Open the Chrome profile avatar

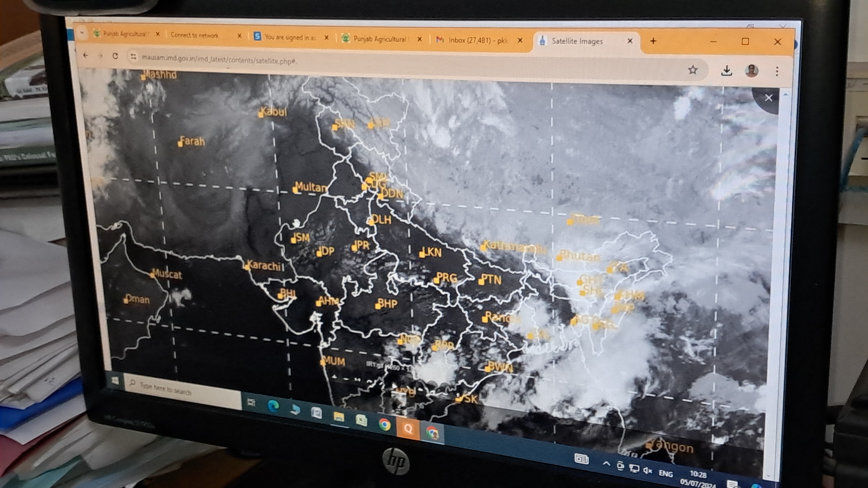point(752,71)
